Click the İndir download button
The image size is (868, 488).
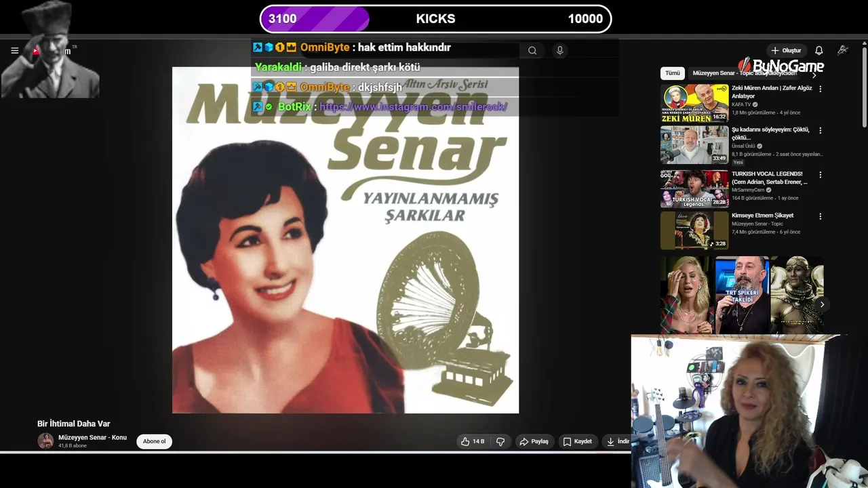click(617, 441)
